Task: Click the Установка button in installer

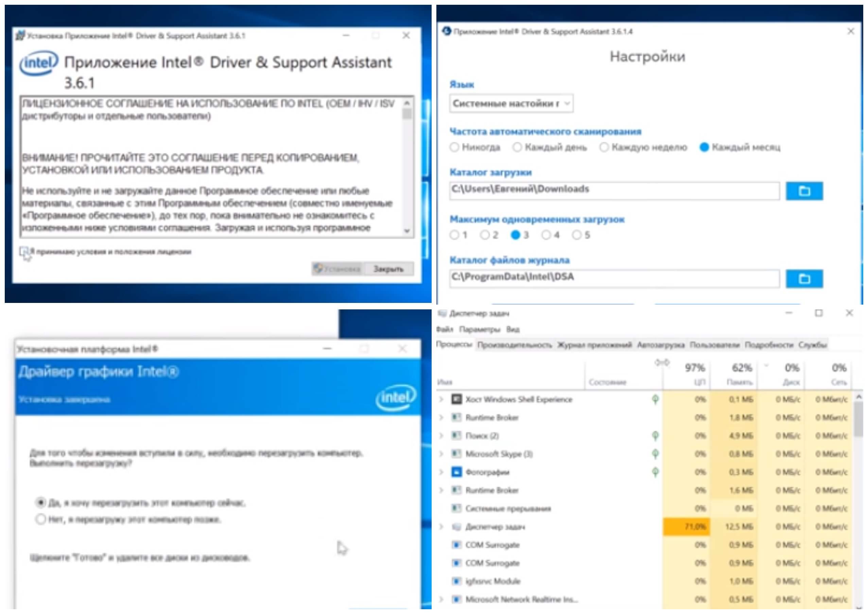Action: [337, 269]
